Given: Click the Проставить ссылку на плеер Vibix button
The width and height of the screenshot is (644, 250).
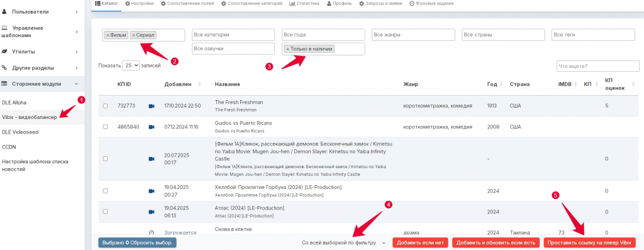Looking at the screenshot, I should click(589, 242).
